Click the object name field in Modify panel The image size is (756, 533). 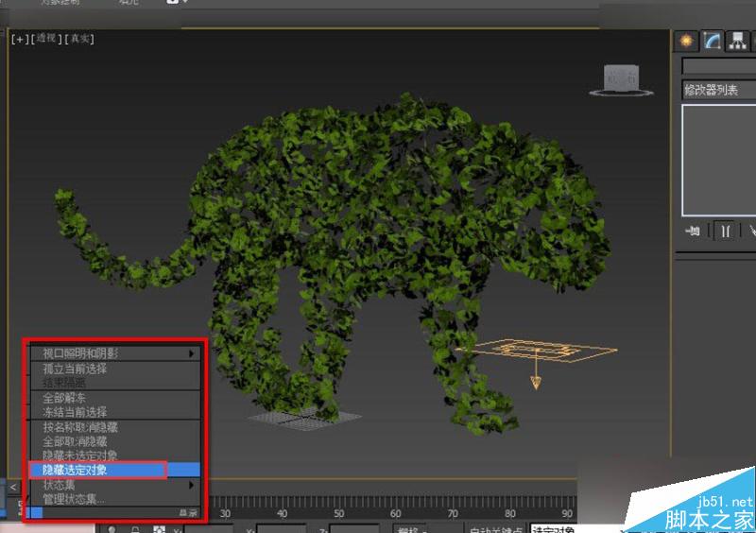pos(719,66)
